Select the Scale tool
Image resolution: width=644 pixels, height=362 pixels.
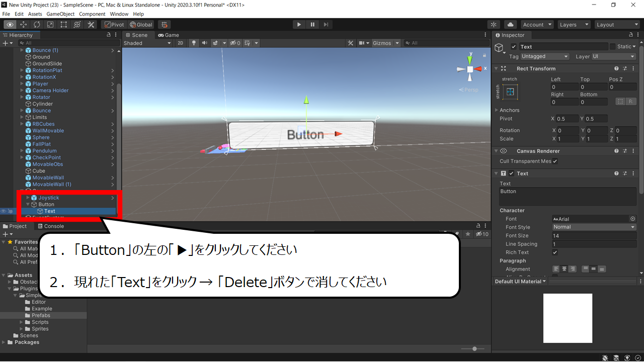[50, 25]
